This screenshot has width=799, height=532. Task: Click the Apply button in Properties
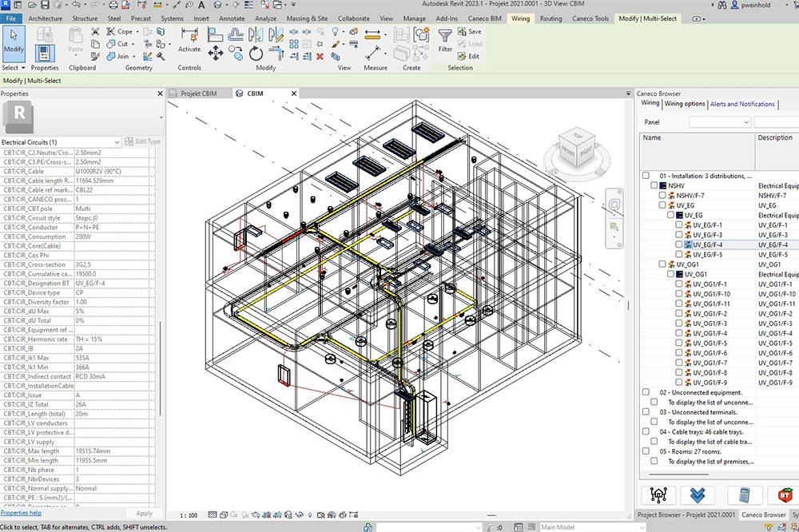(144, 513)
